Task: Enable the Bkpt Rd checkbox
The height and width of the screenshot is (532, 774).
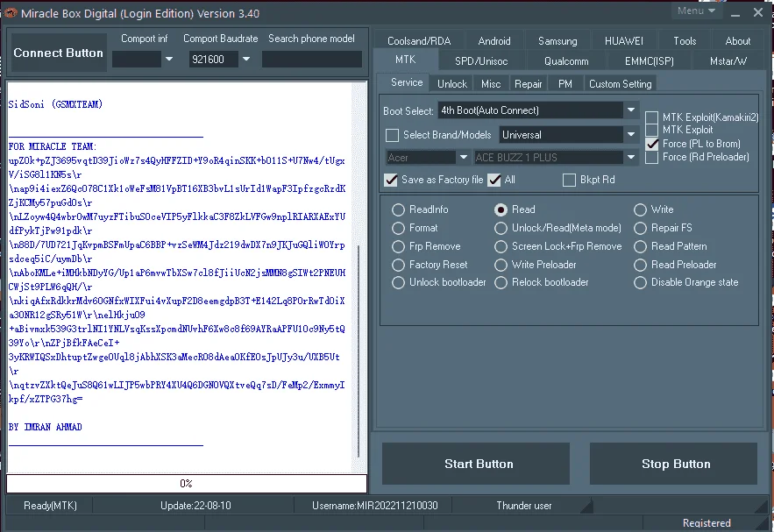Action: 569,181
